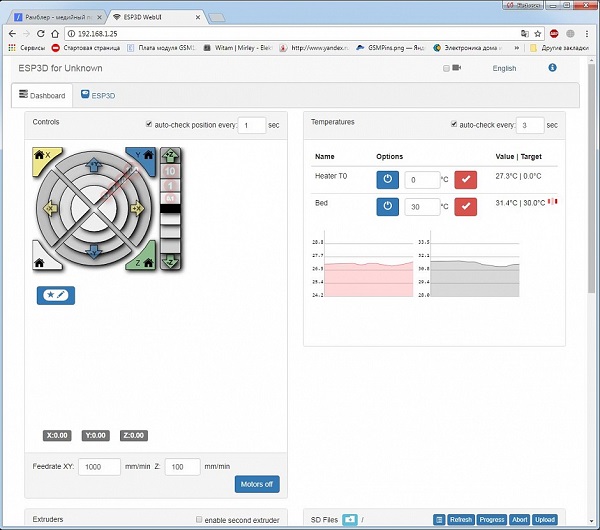The image size is (600, 530).
Task: Turn off Heater T0 power button
Action: tap(387, 179)
